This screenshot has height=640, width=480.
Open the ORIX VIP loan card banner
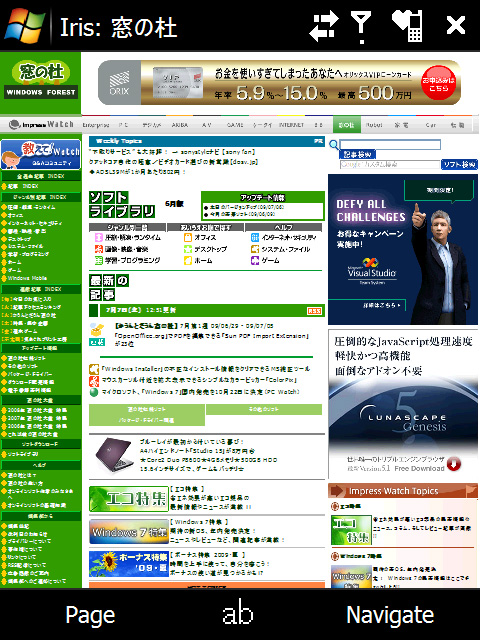(279, 82)
